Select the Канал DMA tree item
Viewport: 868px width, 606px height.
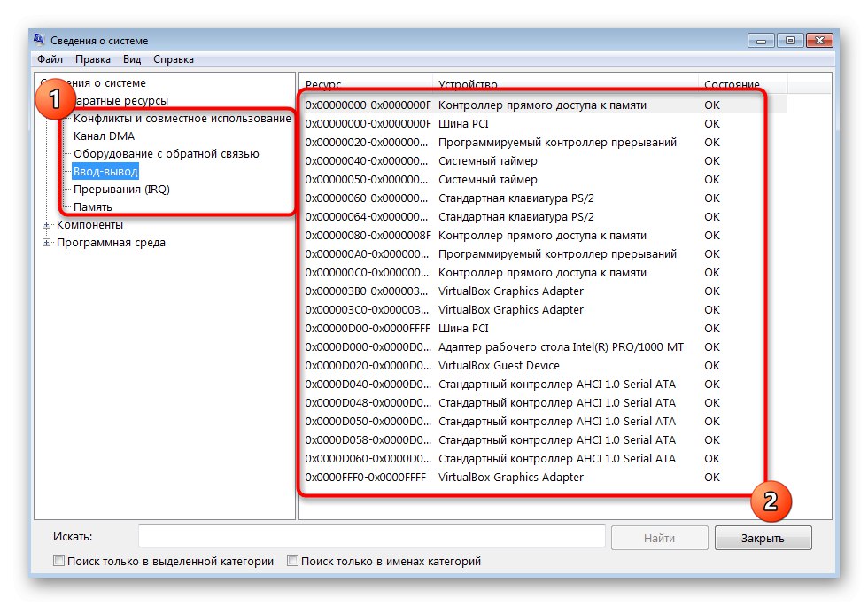(x=105, y=136)
